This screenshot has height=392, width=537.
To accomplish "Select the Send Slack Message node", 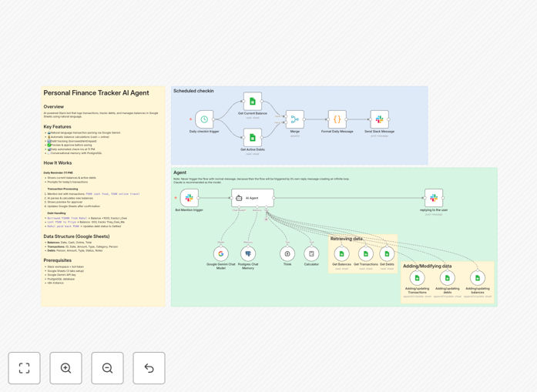I will [x=380, y=119].
